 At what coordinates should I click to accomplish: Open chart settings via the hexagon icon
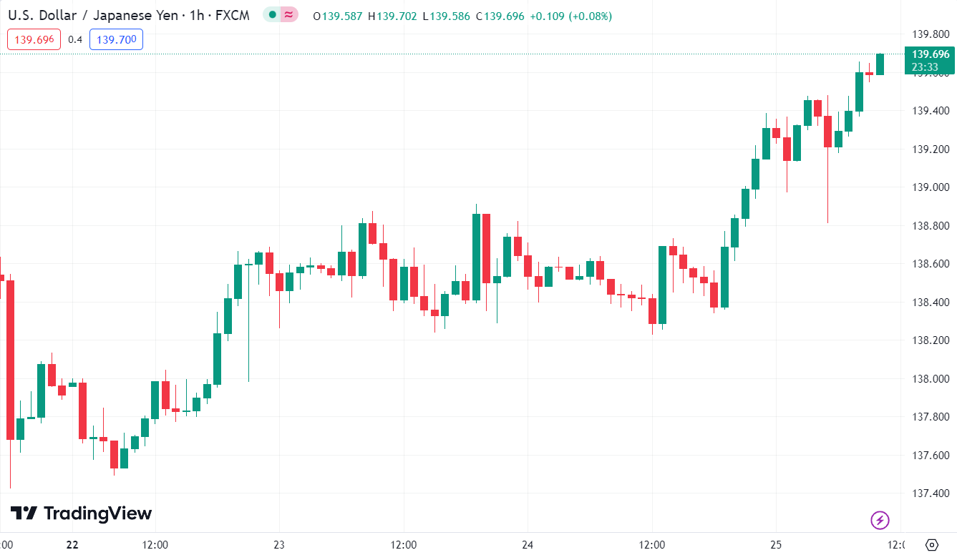931,545
